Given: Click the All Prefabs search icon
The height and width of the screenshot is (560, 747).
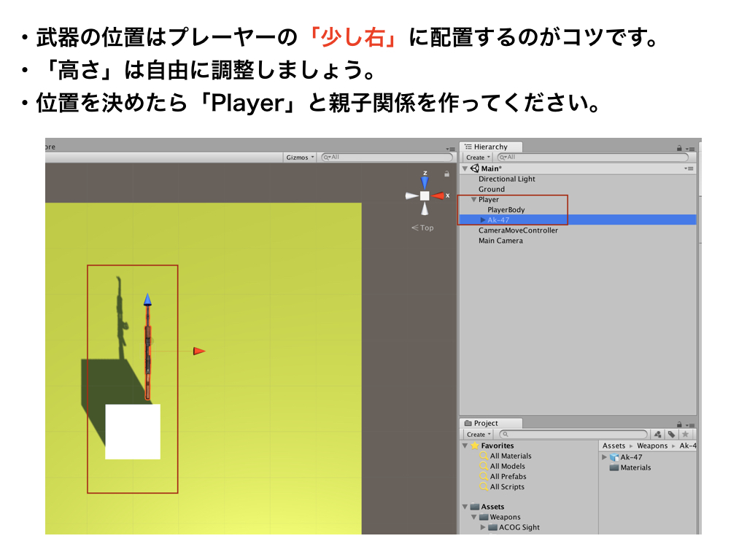Looking at the screenshot, I should point(484,476).
